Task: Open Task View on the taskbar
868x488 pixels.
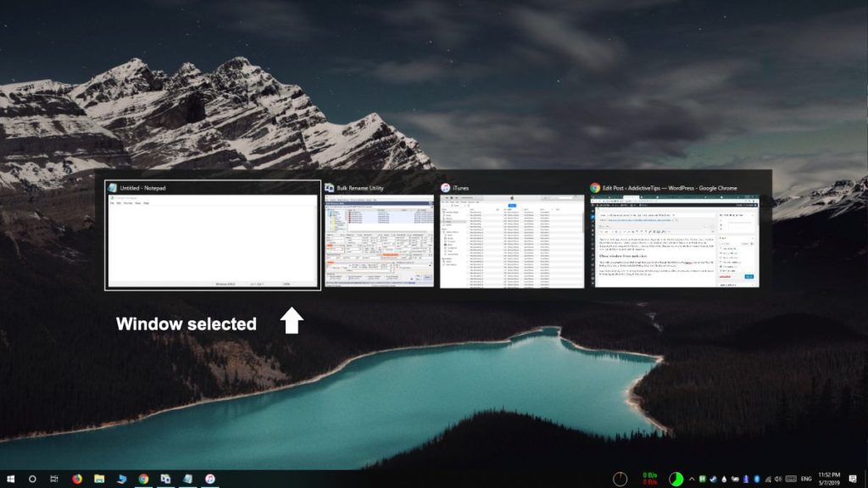Action: tap(53, 479)
